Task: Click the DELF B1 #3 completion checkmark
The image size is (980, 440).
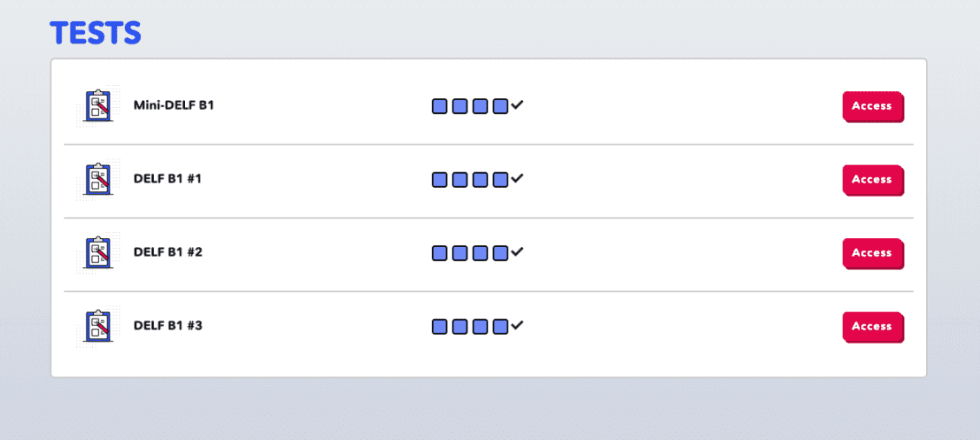Action: (518, 326)
